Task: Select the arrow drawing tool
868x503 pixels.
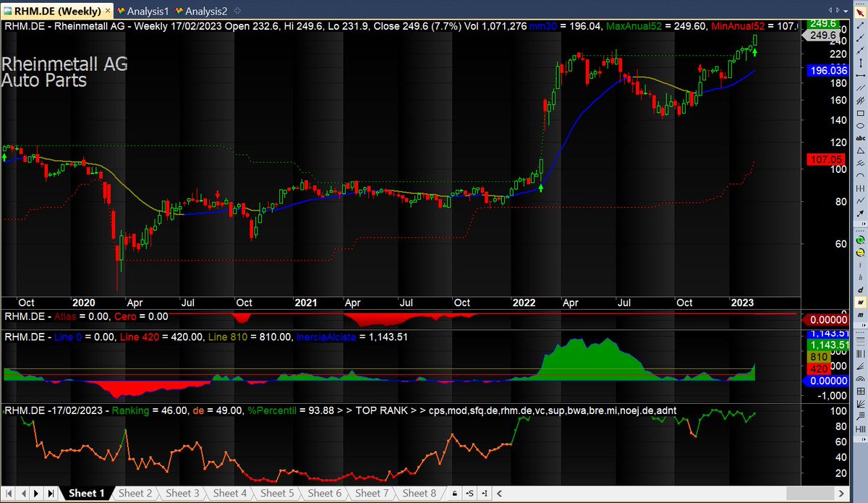Action: 861,213
